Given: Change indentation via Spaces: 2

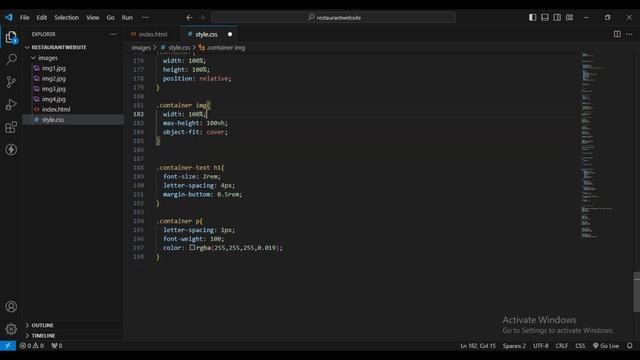Looking at the screenshot, I should point(514,346).
